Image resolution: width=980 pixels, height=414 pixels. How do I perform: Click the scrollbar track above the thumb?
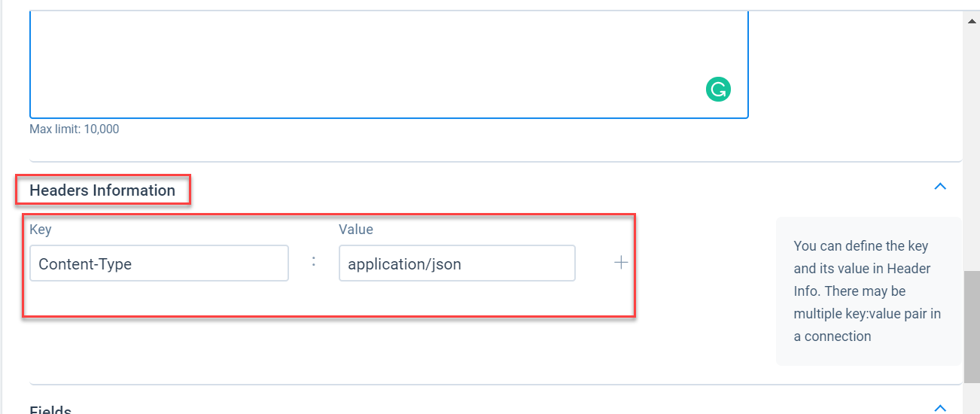[972, 151]
